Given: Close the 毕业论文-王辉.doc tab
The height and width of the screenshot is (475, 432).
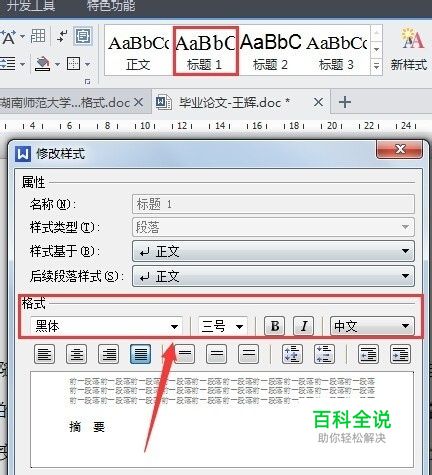Looking at the screenshot, I should coord(318,102).
